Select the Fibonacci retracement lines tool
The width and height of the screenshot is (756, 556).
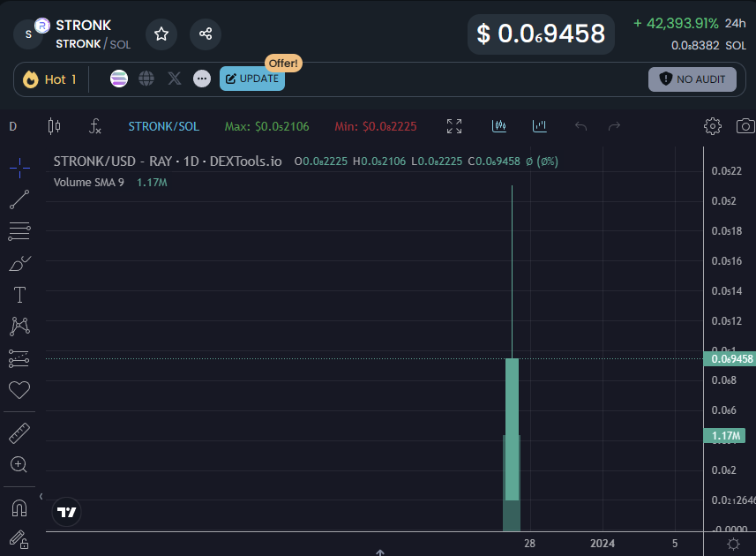coord(19,231)
